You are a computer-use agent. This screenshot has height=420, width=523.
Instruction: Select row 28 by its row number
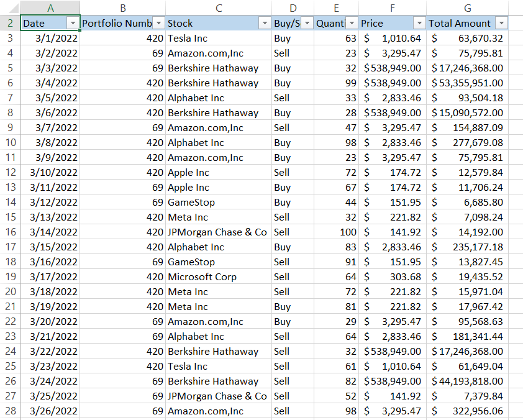10,411
